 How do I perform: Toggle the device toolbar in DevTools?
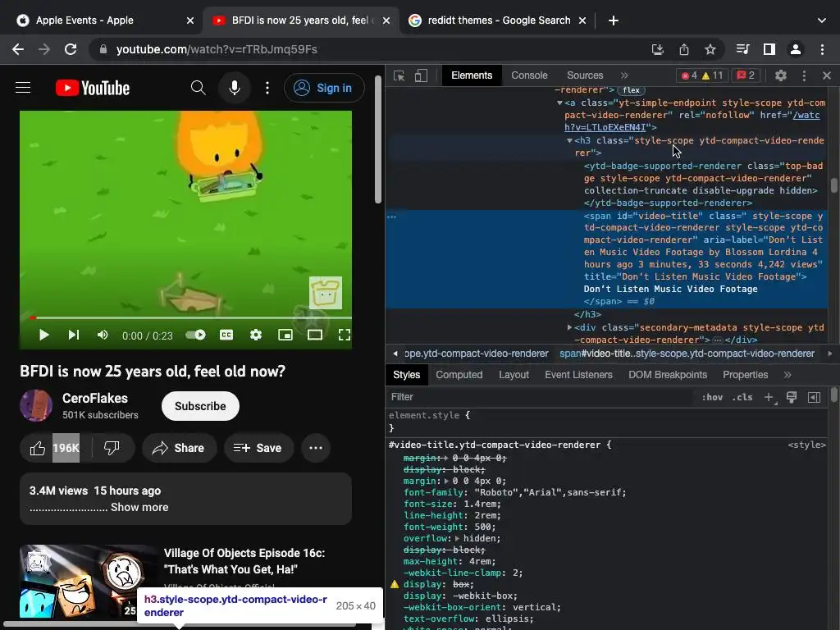(x=421, y=75)
